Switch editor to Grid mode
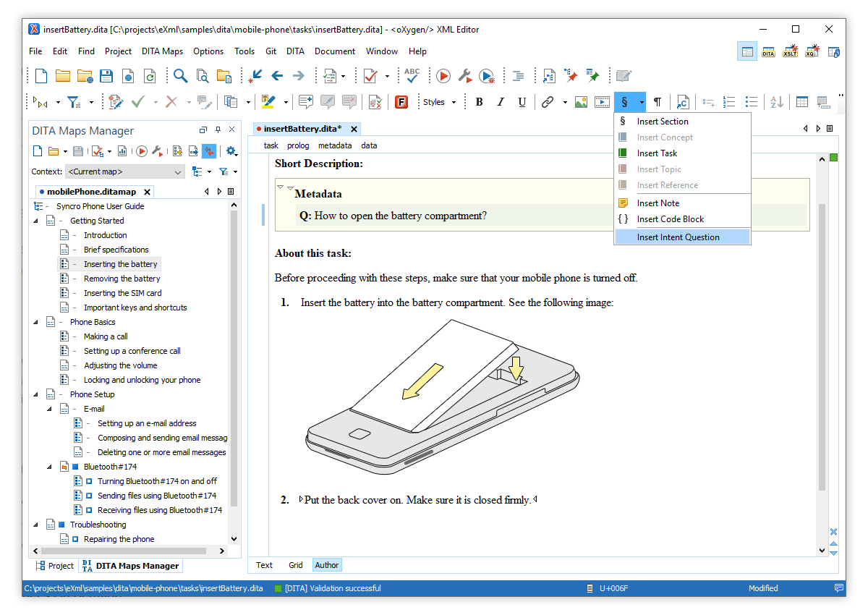The height and width of the screenshot is (615, 868). [x=296, y=565]
